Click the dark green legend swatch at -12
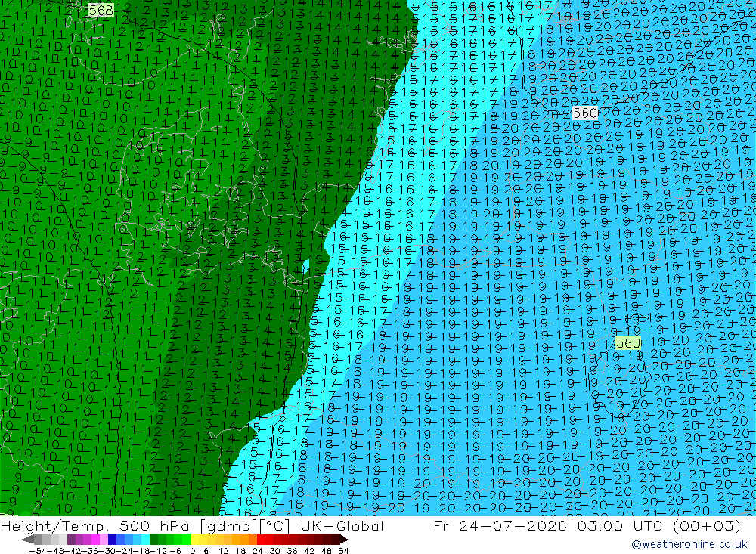Screen dimensions: 756x554 [153, 540]
